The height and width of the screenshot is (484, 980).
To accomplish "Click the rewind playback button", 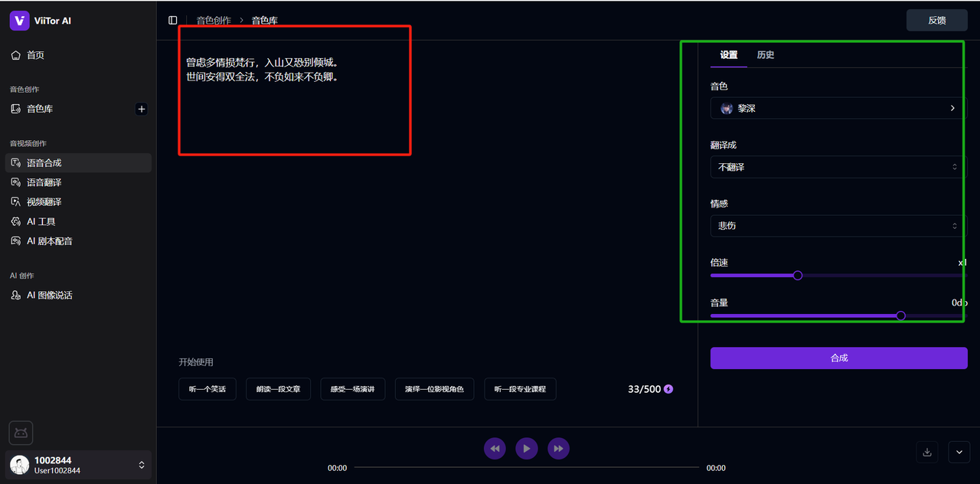I will (x=495, y=448).
